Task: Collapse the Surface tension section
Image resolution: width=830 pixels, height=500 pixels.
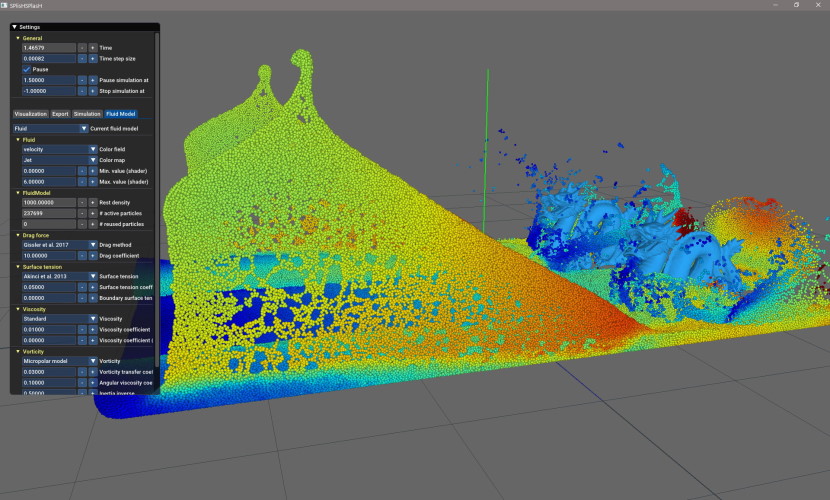Action: coord(17,266)
